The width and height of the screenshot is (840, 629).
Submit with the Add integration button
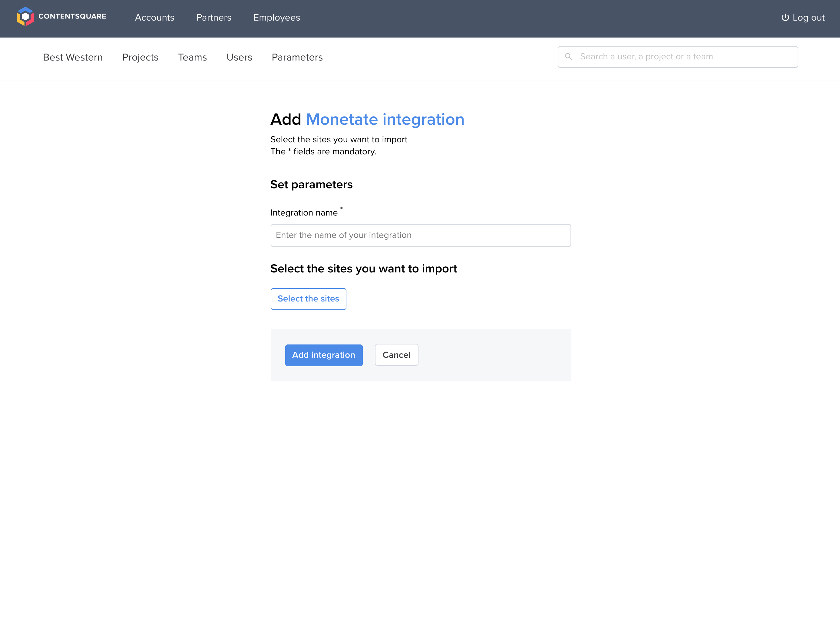coord(324,355)
